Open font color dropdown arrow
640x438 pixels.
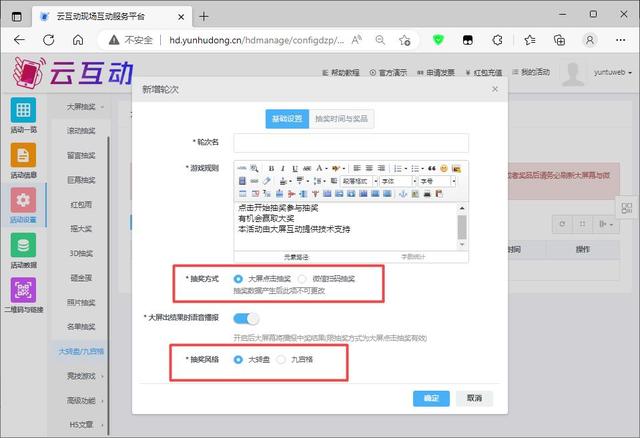327,168
